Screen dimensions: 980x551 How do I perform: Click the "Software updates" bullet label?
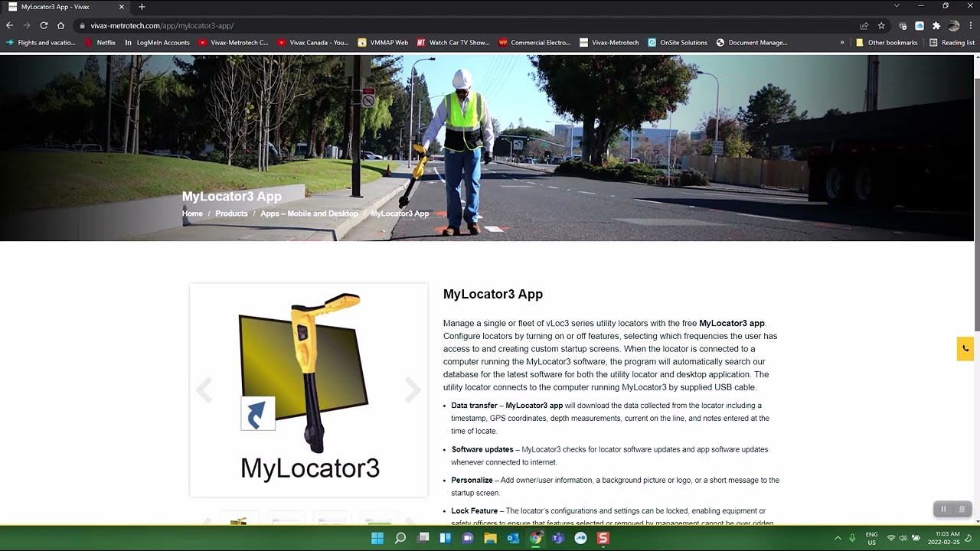482,449
